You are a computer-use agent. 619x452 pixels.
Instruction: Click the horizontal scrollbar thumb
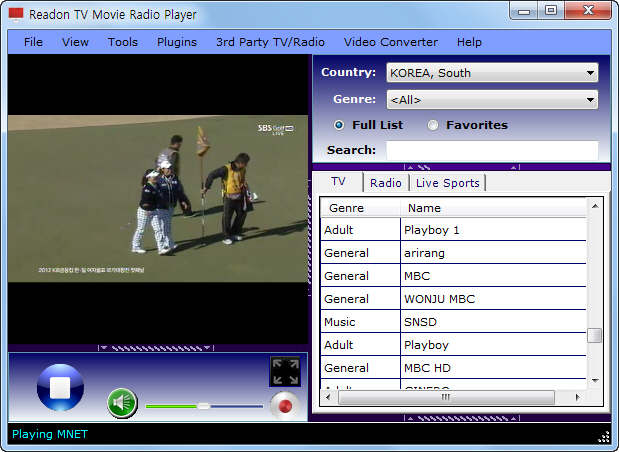[x=446, y=397]
